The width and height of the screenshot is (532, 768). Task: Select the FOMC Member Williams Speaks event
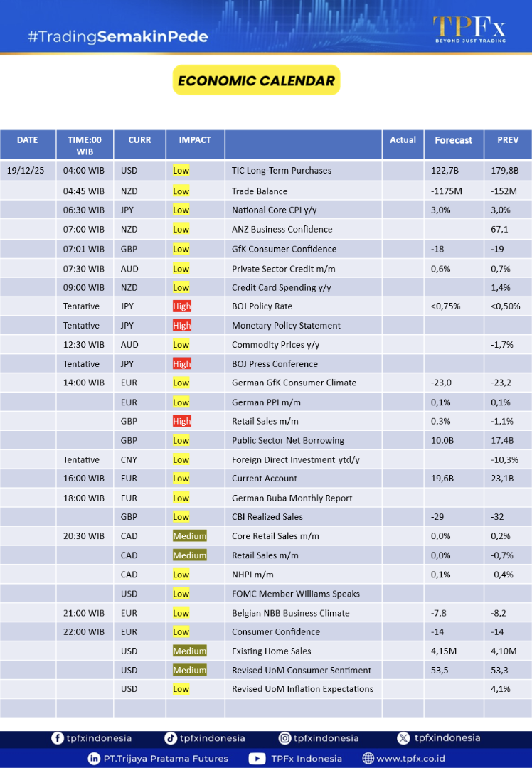(x=296, y=594)
